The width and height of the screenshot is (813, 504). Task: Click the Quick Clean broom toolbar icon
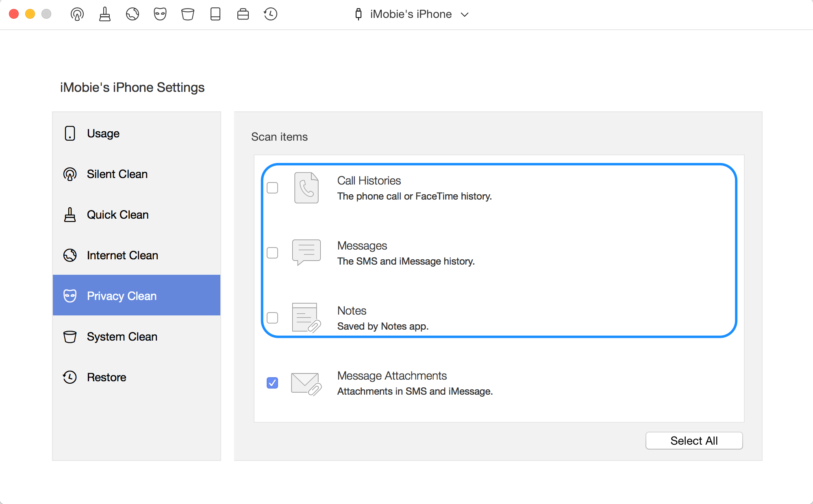pyautogui.click(x=105, y=14)
